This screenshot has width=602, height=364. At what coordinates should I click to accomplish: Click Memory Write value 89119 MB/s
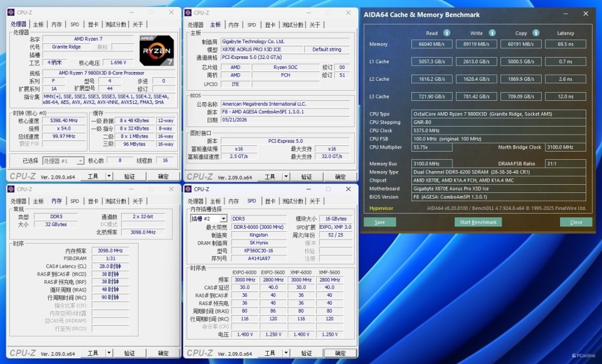[x=476, y=44]
